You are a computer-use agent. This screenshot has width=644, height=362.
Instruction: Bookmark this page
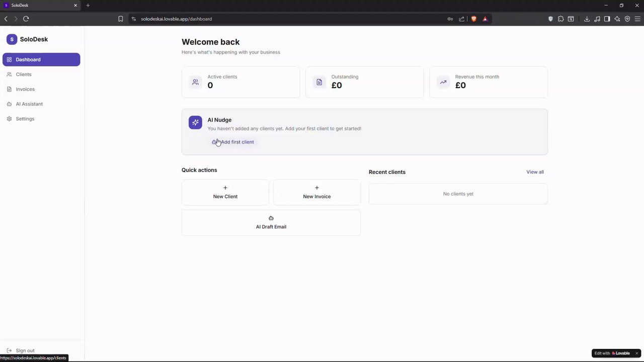point(121,19)
